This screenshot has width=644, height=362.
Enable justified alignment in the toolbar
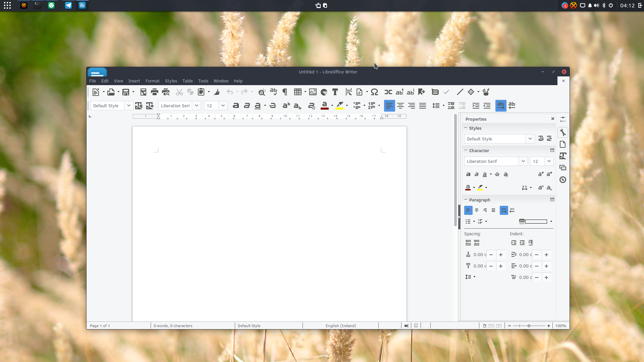click(x=423, y=106)
